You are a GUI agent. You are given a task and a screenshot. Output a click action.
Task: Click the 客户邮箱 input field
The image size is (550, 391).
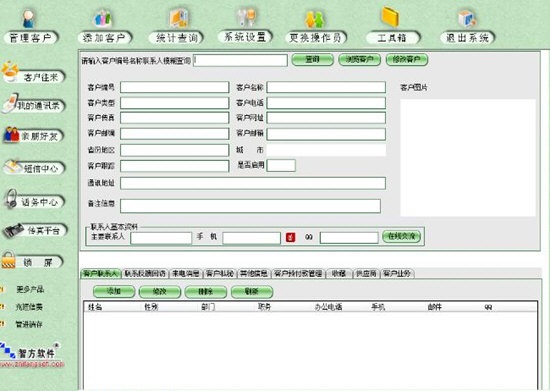click(326, 134)
